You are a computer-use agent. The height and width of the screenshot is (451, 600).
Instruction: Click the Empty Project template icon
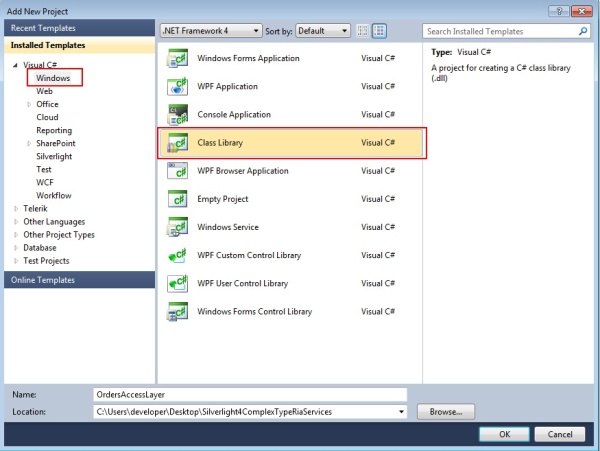(177, 199)
